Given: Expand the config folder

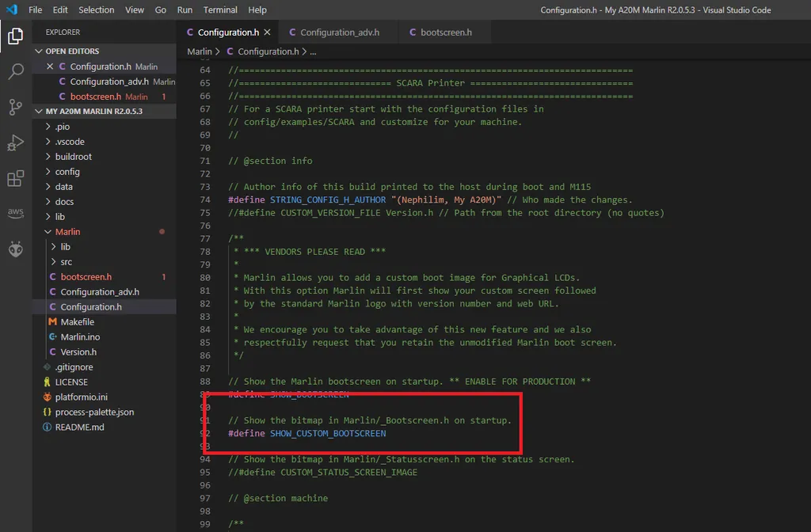Looking at the screenshot, I should 105,172.
